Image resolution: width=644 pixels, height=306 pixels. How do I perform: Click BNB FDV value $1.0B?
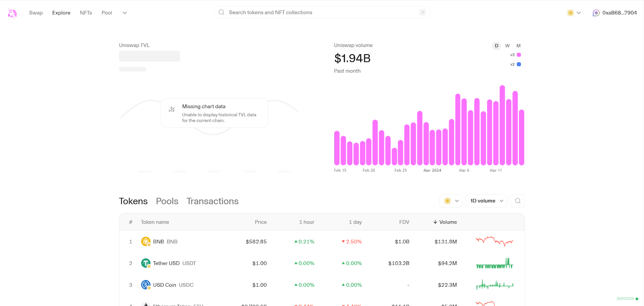[402, 242]
